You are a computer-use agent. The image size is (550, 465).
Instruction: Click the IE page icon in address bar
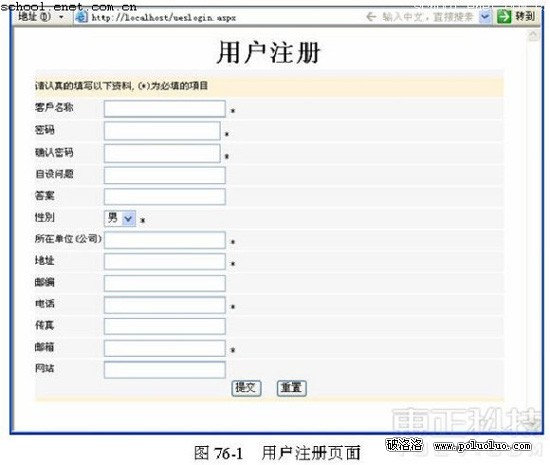tap(81, 17)
